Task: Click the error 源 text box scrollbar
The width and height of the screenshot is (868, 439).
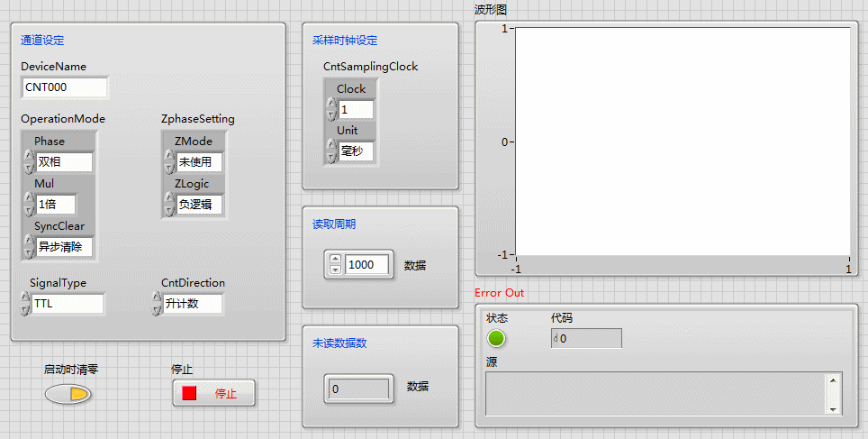Action: (834, 394)
